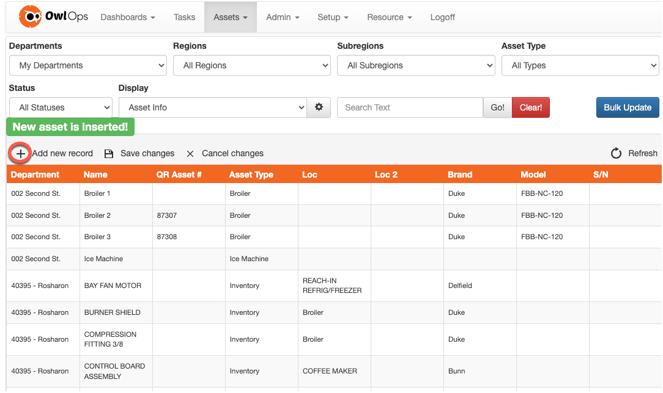The width and height of the screenshot is (663, 393).
Task: Expand the All Regions dropdown
Action: pos(252,66)
